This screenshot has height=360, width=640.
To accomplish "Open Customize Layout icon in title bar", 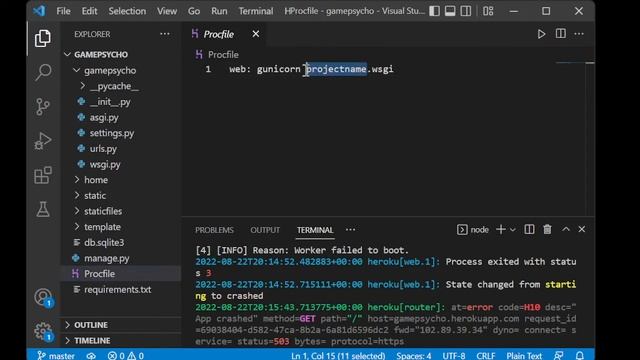I will pos(488,11).
